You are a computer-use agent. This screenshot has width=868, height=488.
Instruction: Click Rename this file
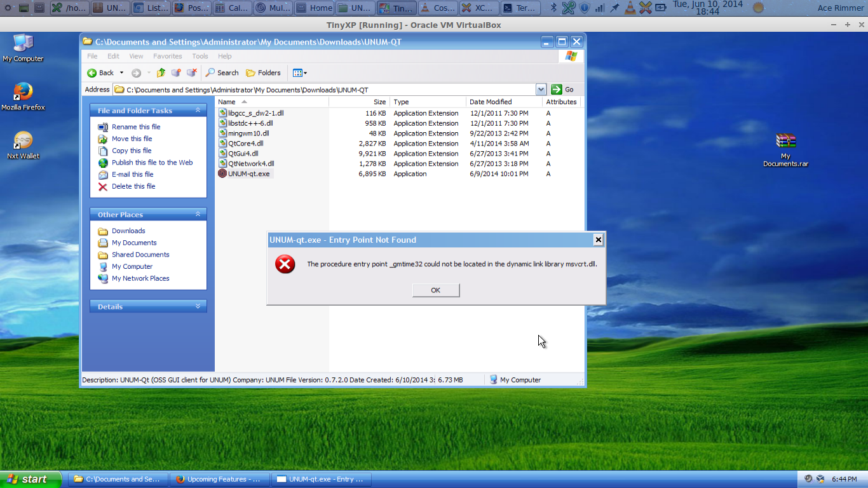point(136,126)
